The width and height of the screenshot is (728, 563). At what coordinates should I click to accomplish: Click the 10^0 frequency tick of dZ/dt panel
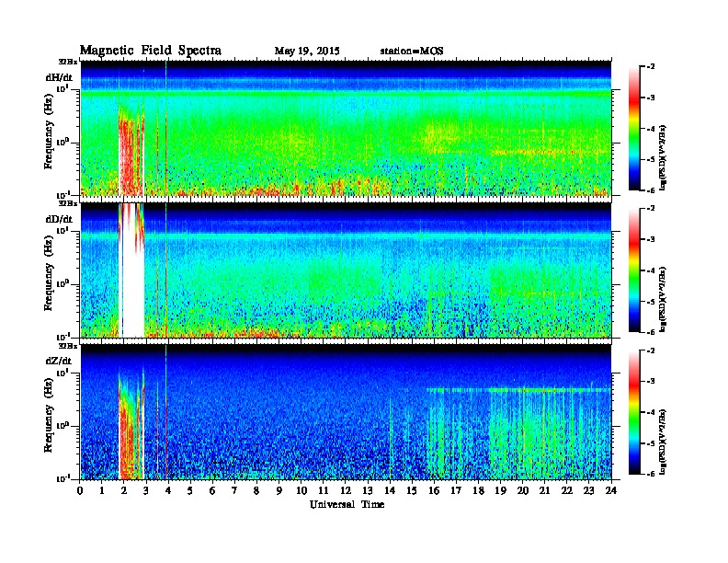[x=63, y=425]
